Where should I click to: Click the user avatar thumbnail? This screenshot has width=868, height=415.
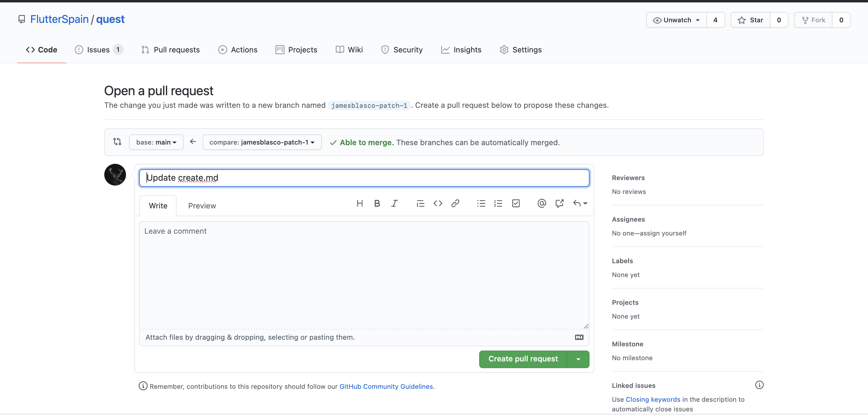(115, 175)
